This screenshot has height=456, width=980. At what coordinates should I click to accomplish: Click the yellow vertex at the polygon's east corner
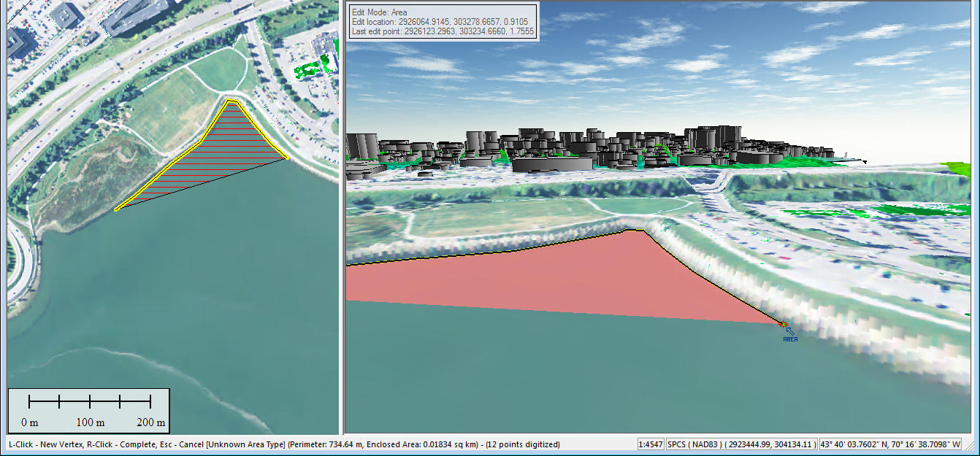[x=286, y=158]
